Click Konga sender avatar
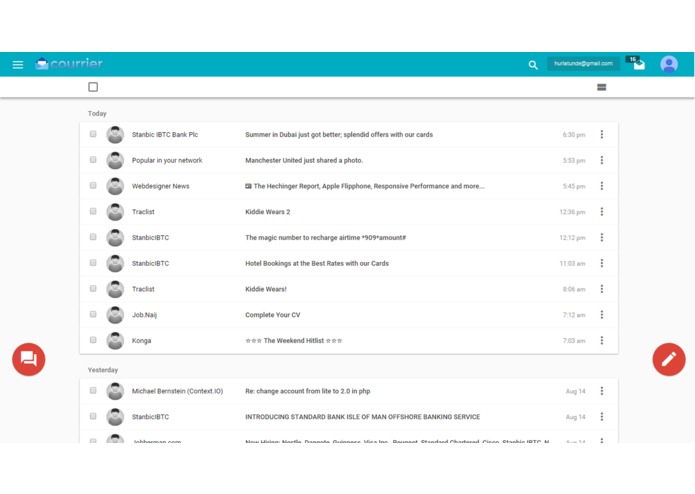 click(115, 340)
